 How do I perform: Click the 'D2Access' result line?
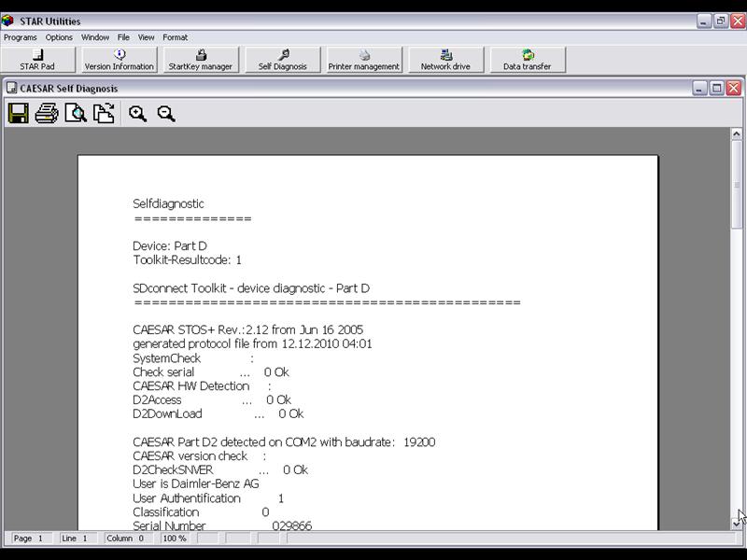pos(212,400)
